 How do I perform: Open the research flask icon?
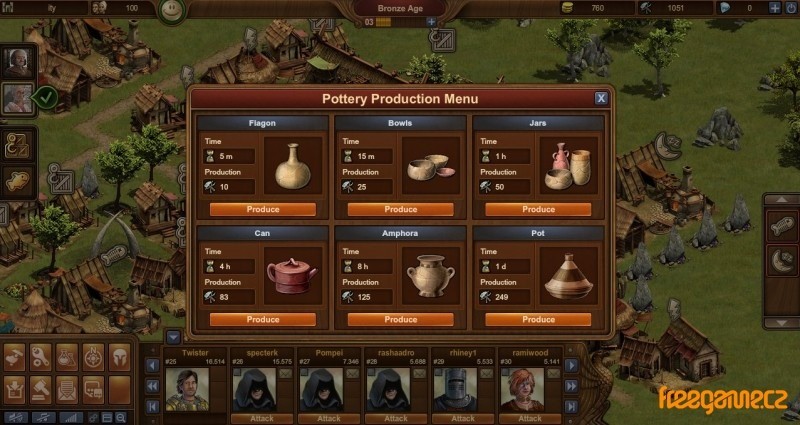coord(67,357)
